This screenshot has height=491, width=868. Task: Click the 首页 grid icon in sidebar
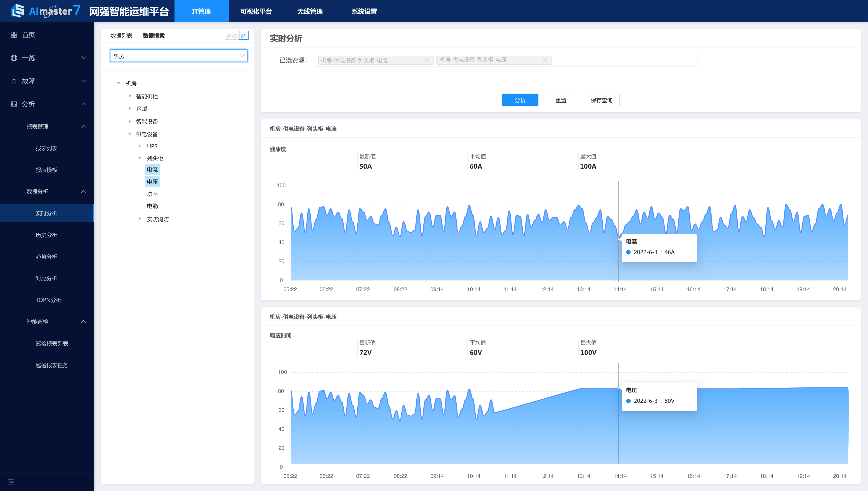point(14,35)
